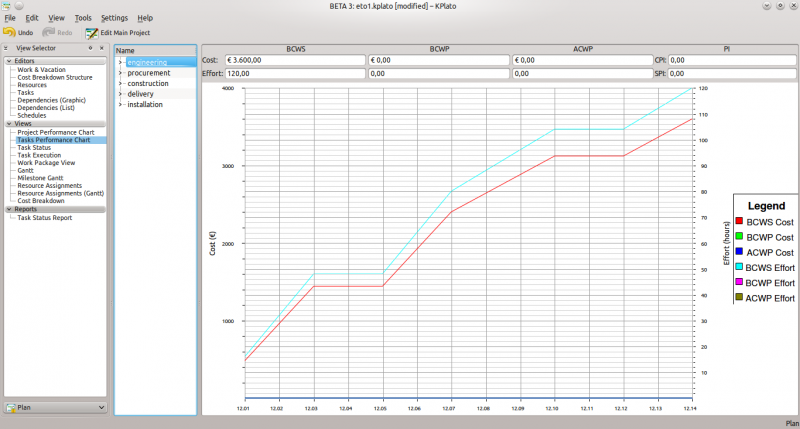Viewport: 800px width, 429px height.
Task: Click the KPlato window menu icon
Action: pyautogui.click(x=8, y=6)
